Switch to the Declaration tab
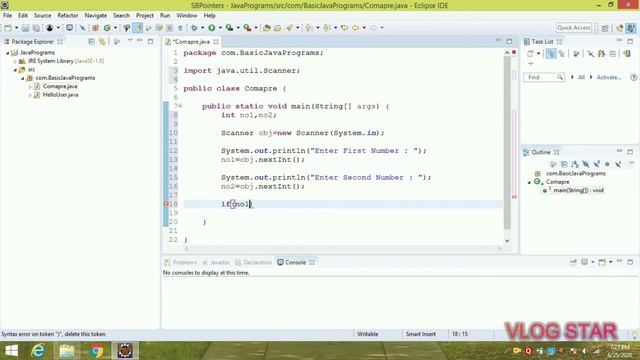Viewport: 640px width, 360px height. click(253, 262)
